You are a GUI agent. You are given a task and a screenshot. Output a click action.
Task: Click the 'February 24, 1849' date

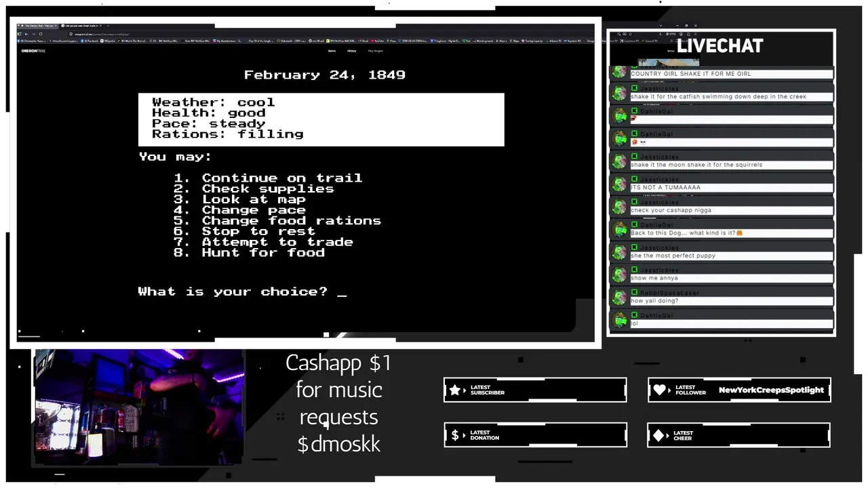tap(325, 75)
